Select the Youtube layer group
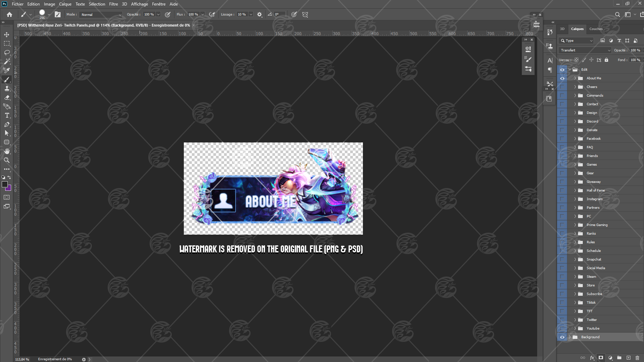This screenshot has height=362, width=644. [x=593, y=328]
